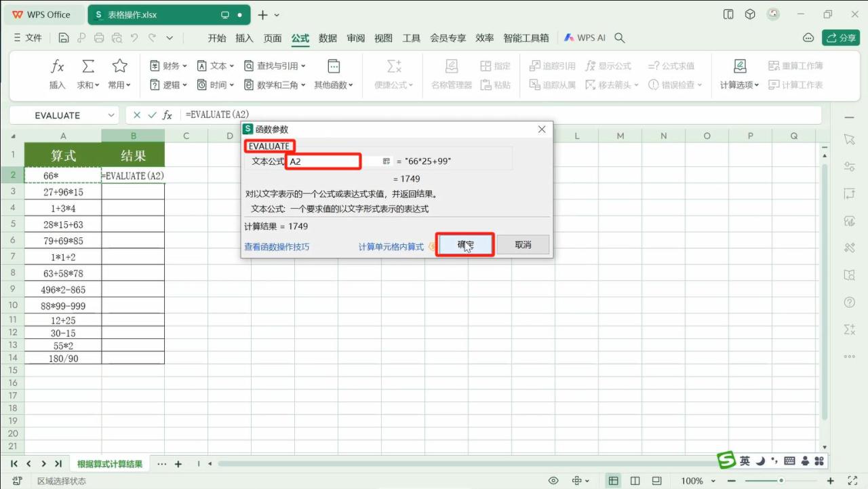Go to first sheet navigation arrow
The image size is (868, 489).
click(14, 464)
